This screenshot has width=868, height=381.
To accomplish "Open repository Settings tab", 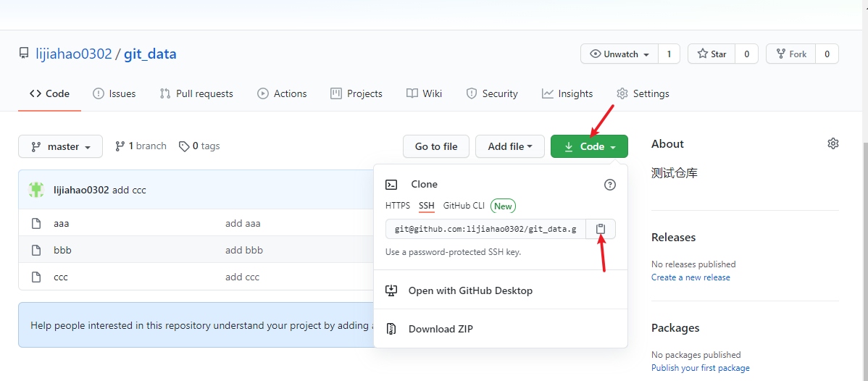I will [x=643, y=93].
